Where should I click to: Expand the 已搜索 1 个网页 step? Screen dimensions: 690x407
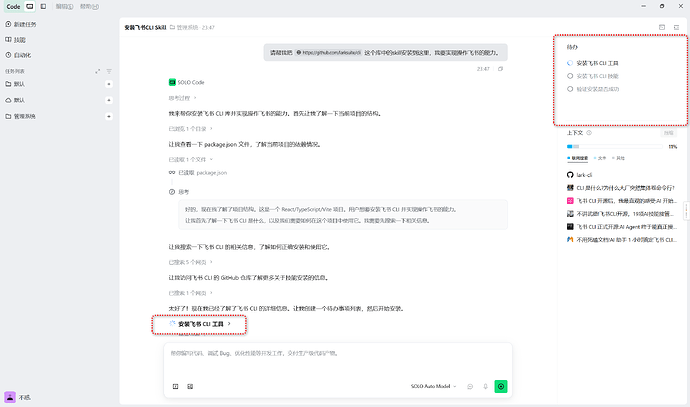(190, 293)
